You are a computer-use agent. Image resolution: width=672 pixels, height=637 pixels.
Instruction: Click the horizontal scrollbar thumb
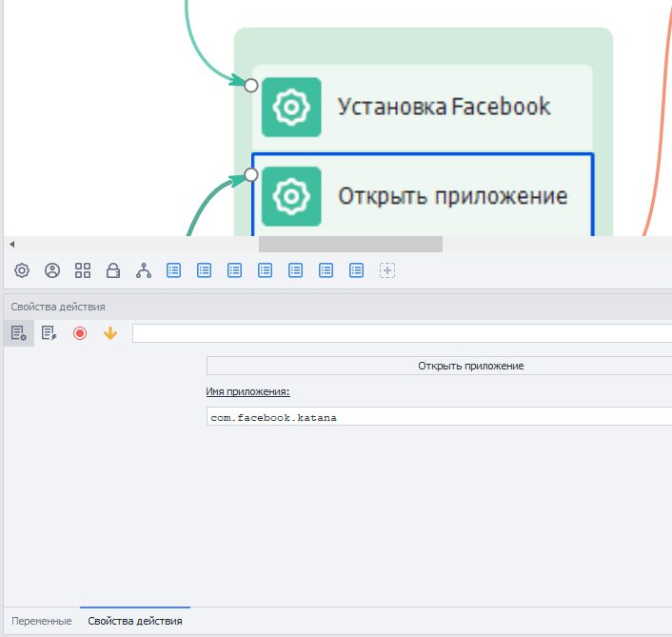350,245
